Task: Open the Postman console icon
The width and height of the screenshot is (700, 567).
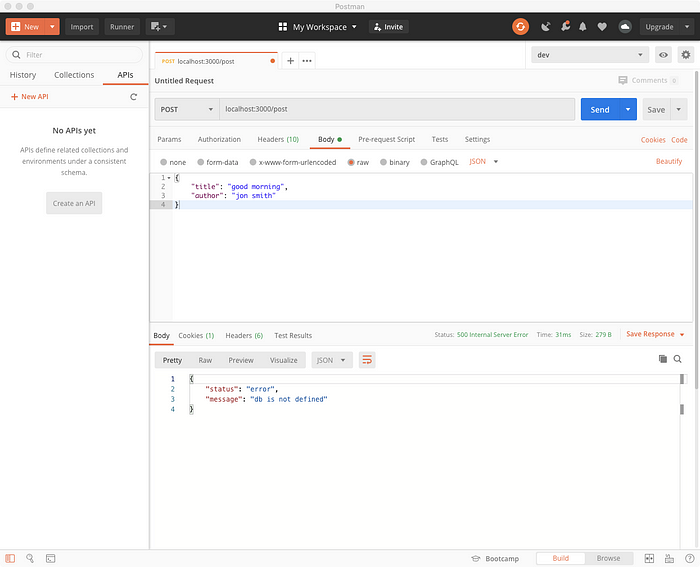Action: point(50,558)
